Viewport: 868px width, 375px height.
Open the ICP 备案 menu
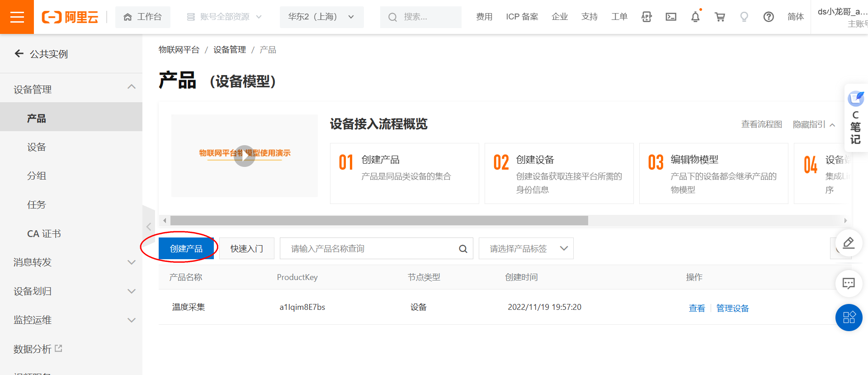coord(522,17)
